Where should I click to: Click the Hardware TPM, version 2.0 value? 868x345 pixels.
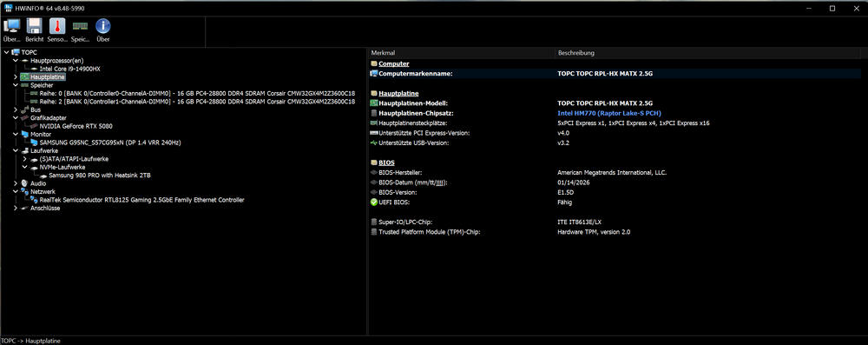tap(594, 232)
